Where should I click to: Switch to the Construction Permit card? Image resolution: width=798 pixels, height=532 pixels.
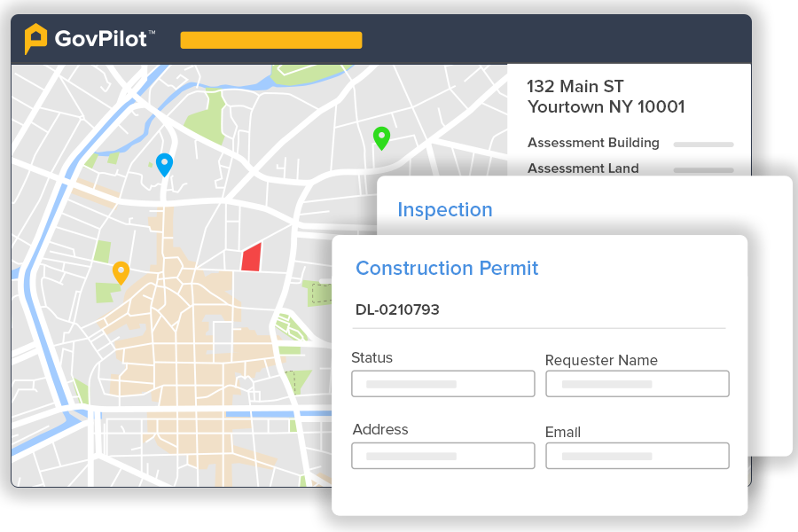point(447,268)
